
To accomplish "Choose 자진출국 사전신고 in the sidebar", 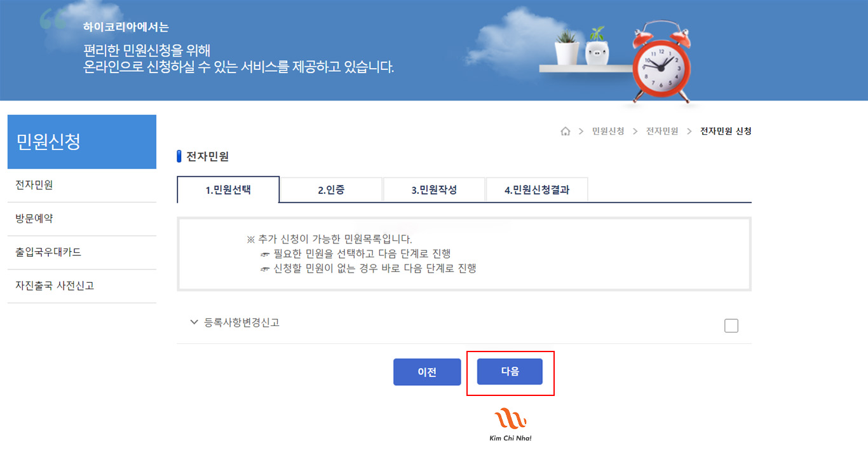I will 55,286.
